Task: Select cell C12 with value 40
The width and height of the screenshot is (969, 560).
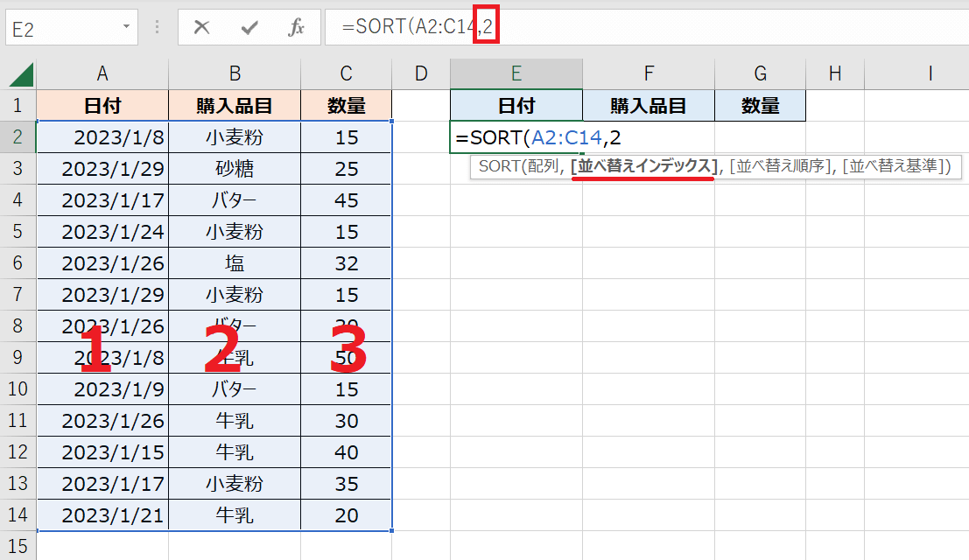Action: 346,452
